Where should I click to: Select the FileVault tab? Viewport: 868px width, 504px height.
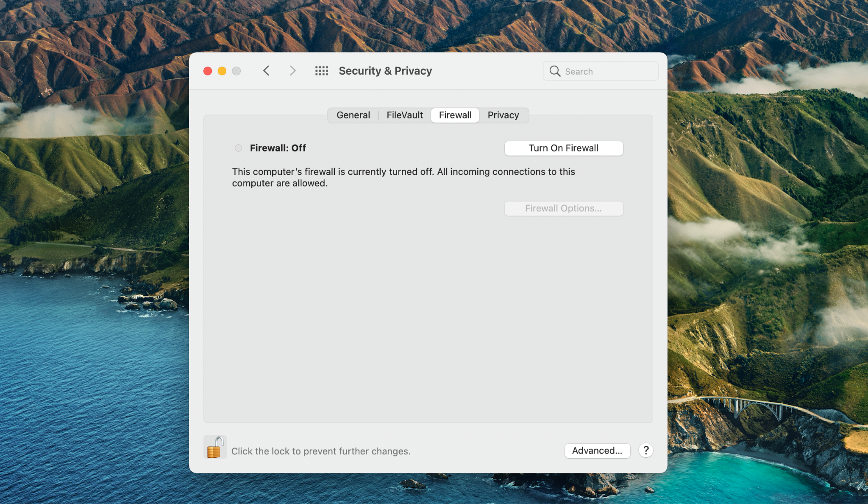pyautogui.click(x=405, y=115)
